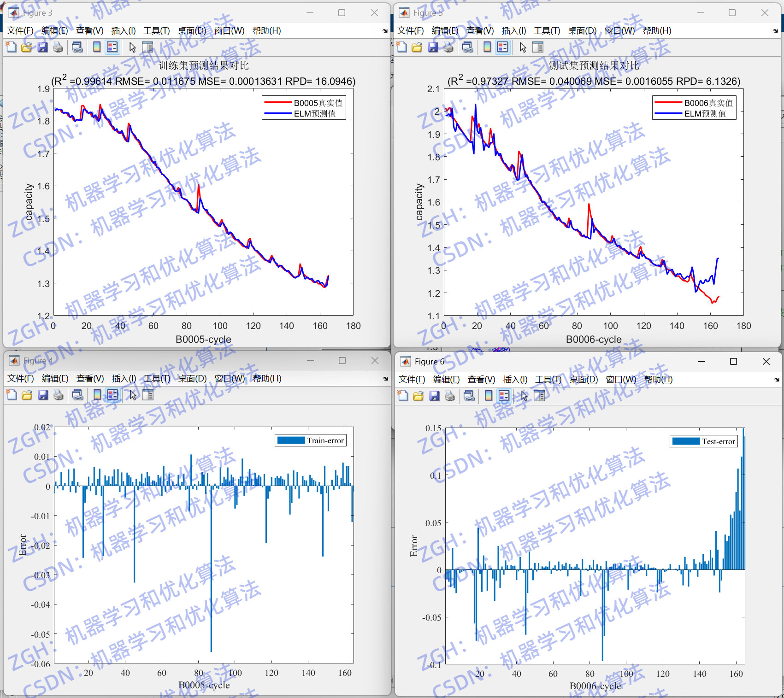This screenshot has width=784, height=698.
Task: Save icon in Figure 4 toolbar
Action: tap(43, 395)
